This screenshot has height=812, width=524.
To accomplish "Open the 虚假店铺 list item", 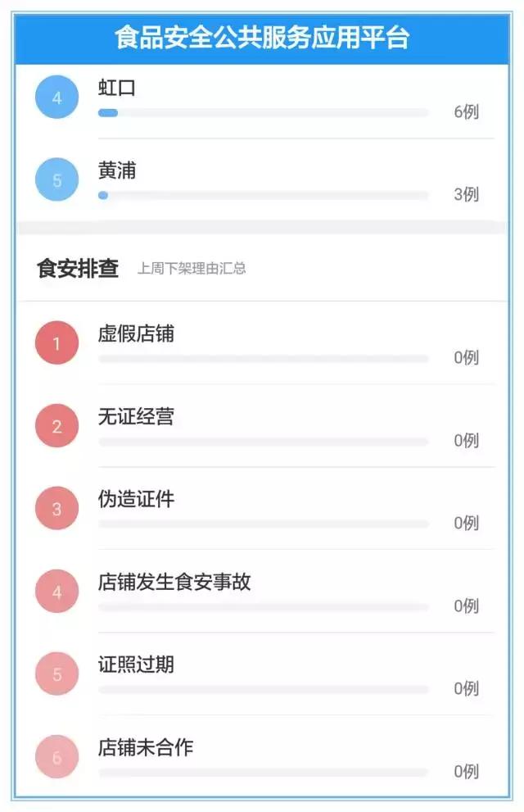I will click(x=136, y=334).
